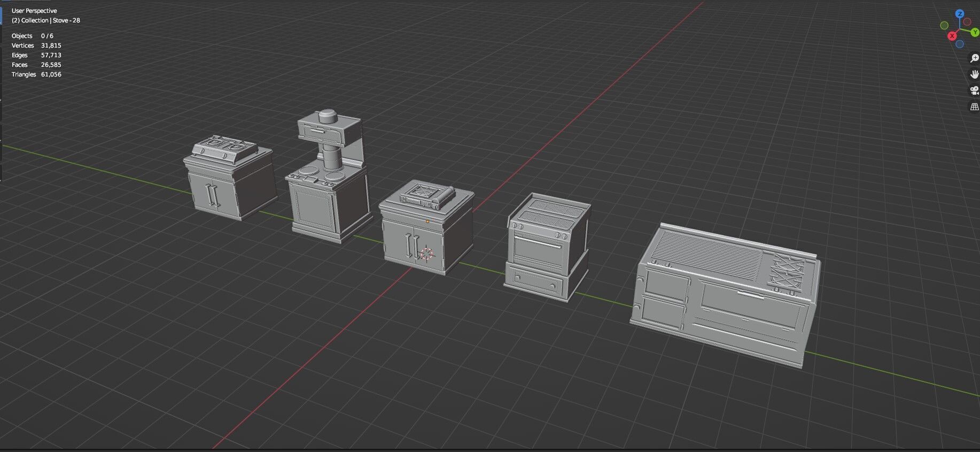Click the 'User Perspective' view label
The width and height of the screenshot is (980, 452).
coord(34,11)
